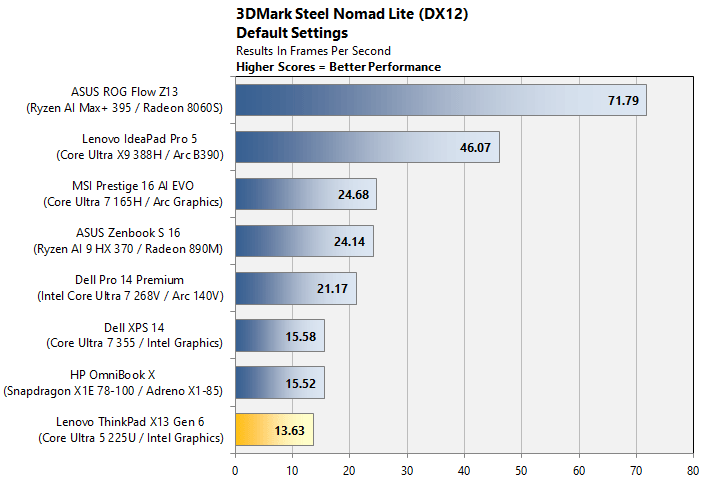Click the 'Default Settings' subtitle
Image resolution: width=708 pixels, height=481 pixels.
[x=292, y=33]
